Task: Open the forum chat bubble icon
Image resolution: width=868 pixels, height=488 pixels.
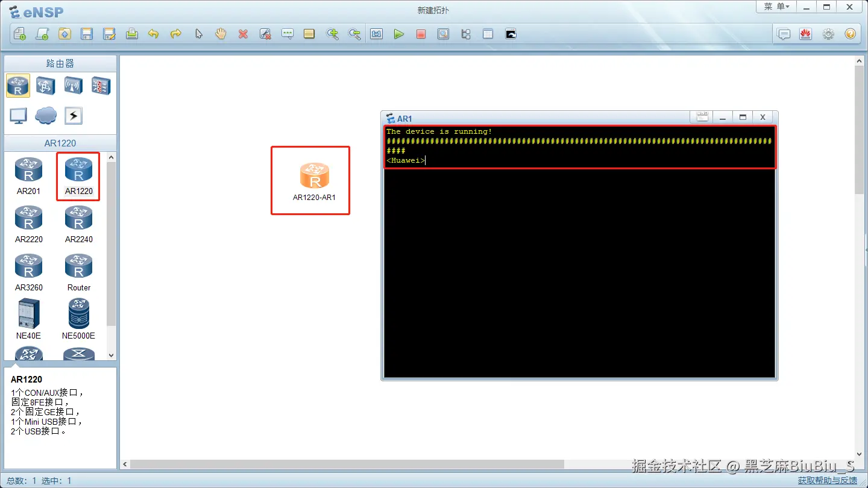Action: coord(784,34)
